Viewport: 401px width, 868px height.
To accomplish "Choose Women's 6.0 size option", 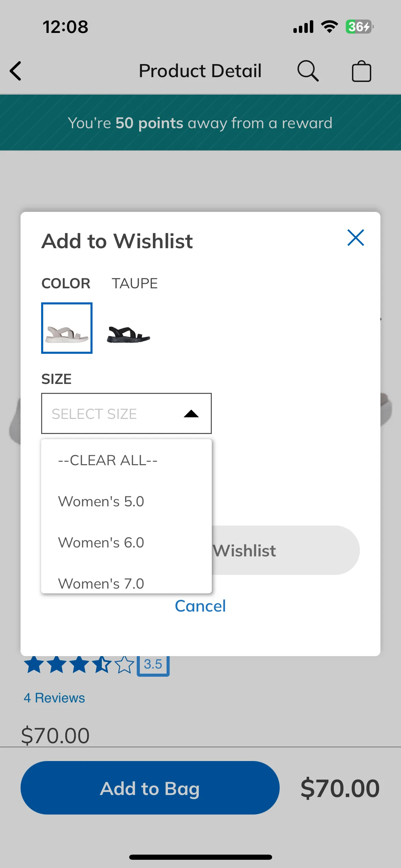I will click(126, 543).
